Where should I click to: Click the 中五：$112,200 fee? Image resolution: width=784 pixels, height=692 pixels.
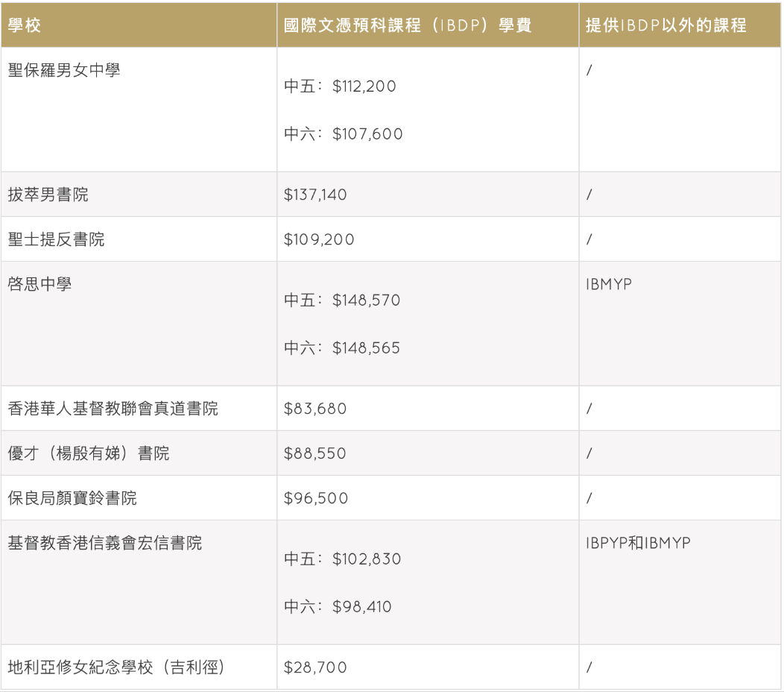340,86
